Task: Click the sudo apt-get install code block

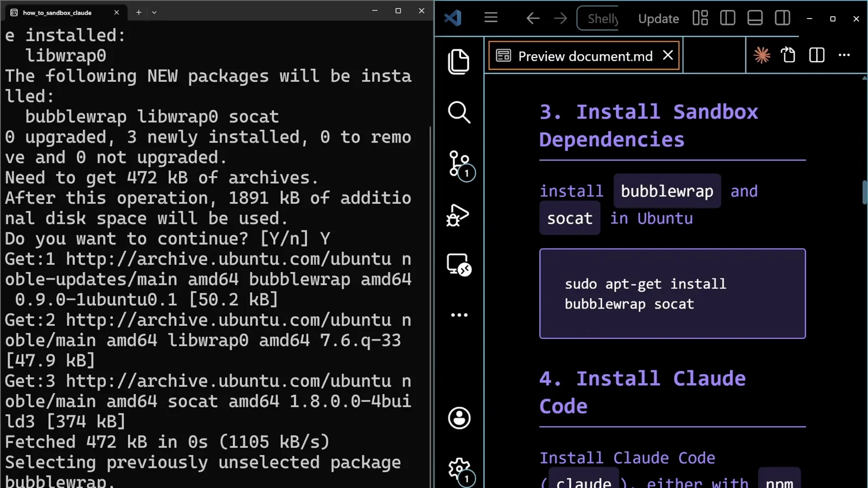Action: tap(672, 293)
